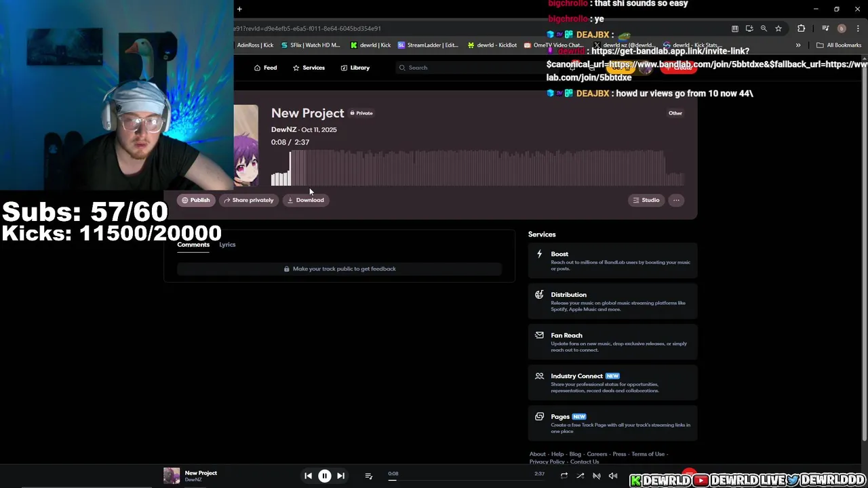
Task: Click the browser zoom magnifier icon
Action: pyautogui.click(x=764, y=28)
